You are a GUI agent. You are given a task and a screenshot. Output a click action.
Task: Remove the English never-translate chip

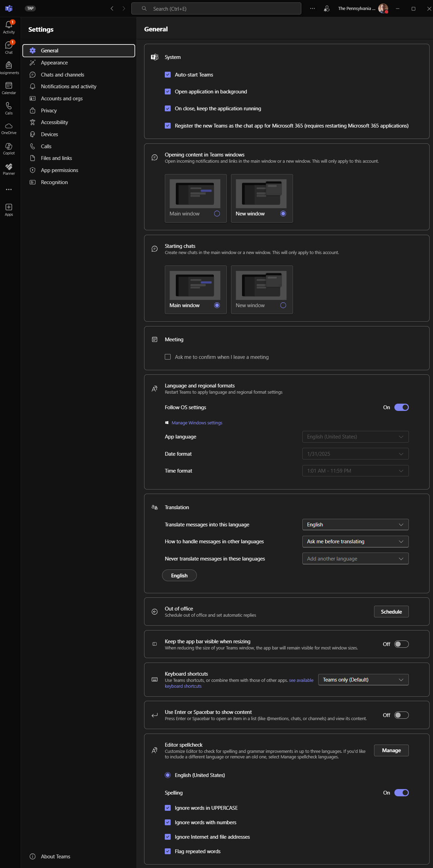[179, 575]
